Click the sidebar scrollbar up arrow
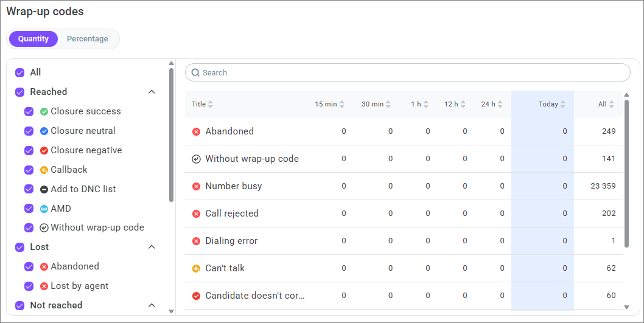The width and height of the screenshot is (644, 323). 171,63
